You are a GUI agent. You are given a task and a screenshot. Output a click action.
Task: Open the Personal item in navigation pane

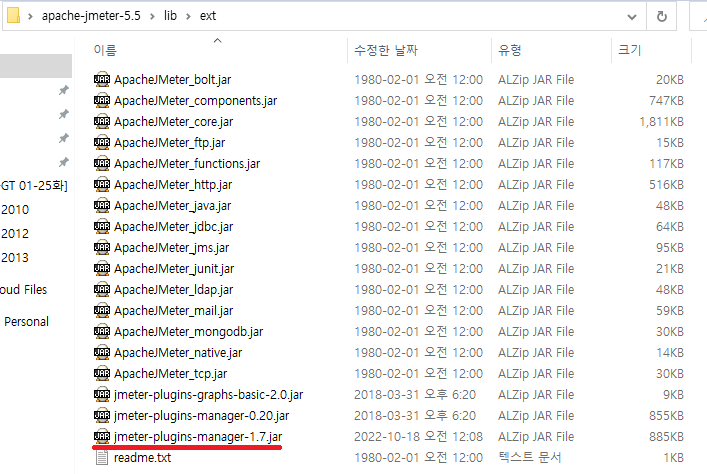pos(26,322)
